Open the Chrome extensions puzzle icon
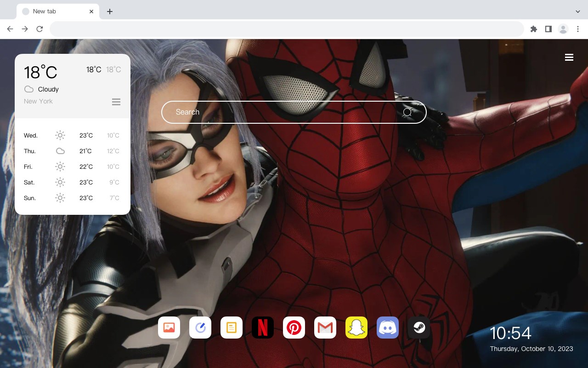This screenshot has height=368, width=588. coord(534,29)
